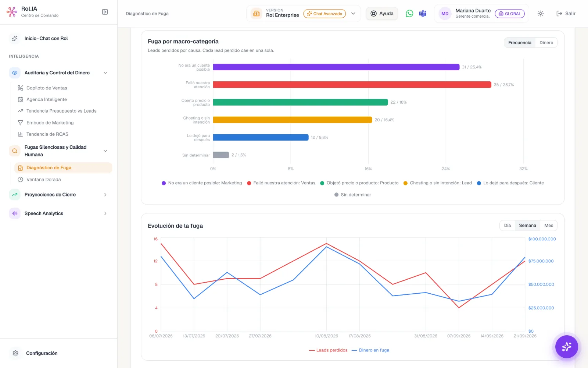This screenshot has width=588, height=368.
Task: Open the floating AI sparkle assistant button
Action: [566, 346]
